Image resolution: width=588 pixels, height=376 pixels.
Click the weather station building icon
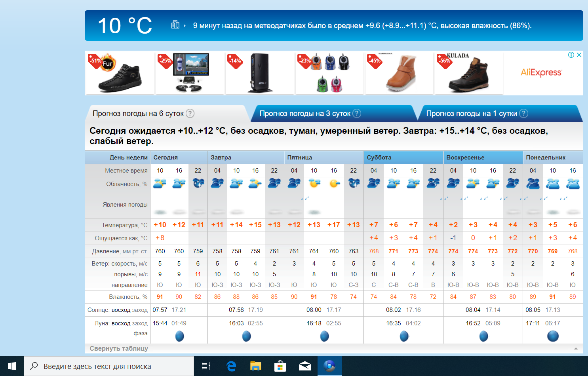pyautogui.click(x=175, y=25)
